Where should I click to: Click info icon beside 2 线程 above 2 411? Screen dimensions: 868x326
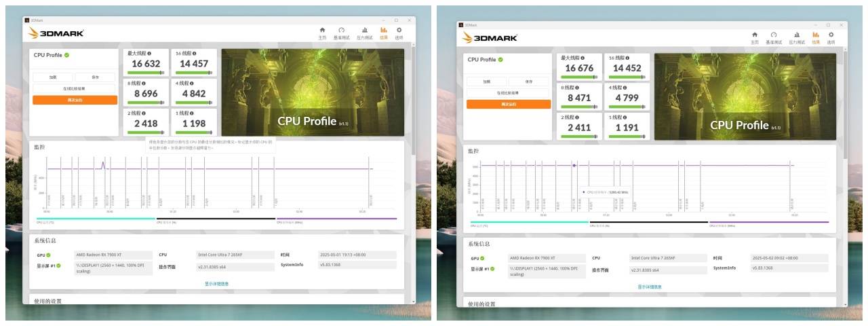pyautogui.click(x=576, y=117)
